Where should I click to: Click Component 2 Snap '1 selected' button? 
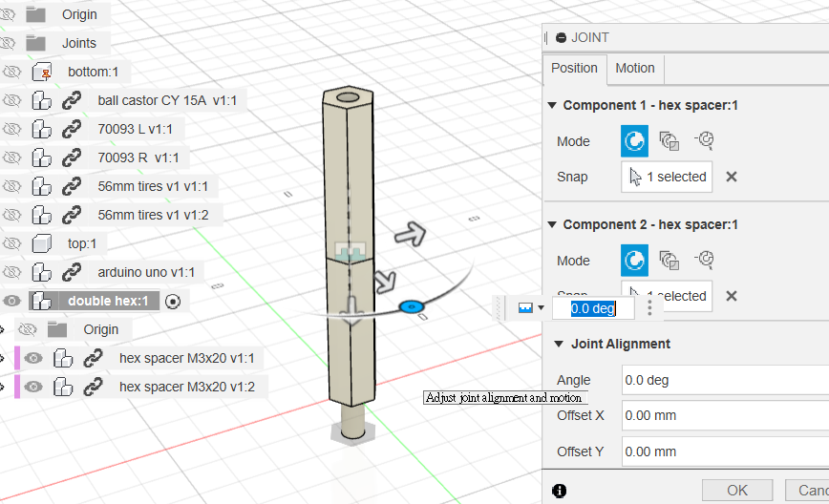(x=667, y=296)
